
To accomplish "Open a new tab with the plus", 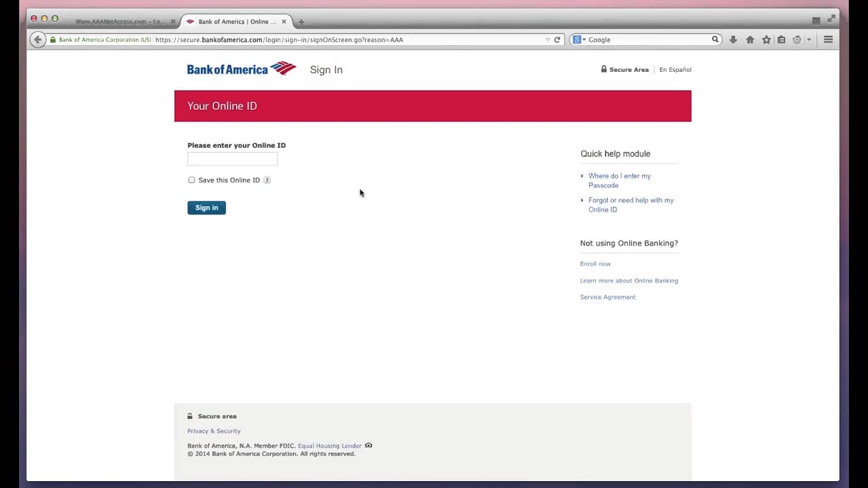I will pos(301,22).
